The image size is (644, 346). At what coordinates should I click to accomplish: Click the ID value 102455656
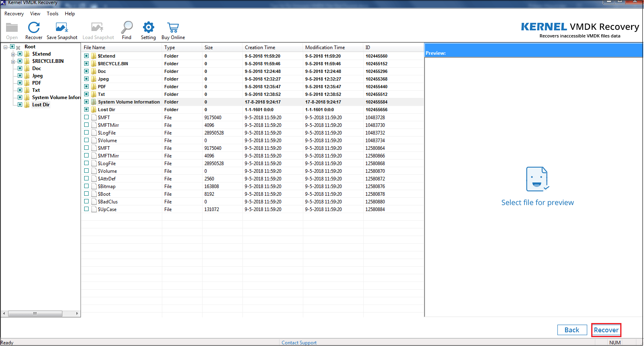coord(377,110)
